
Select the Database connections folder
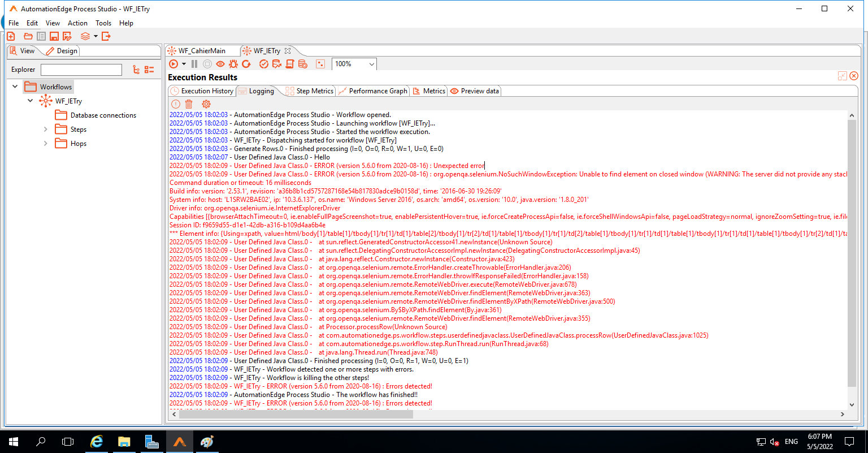(x=96, y=115)
